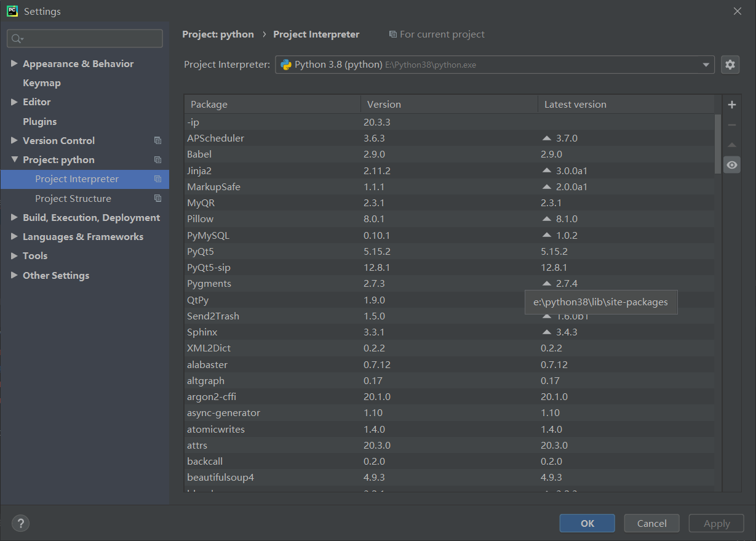Image resolution: width=756 pixels, height=541 pixels.
Task: Select Project Structure in sidebar
Action: coord(85,198)
